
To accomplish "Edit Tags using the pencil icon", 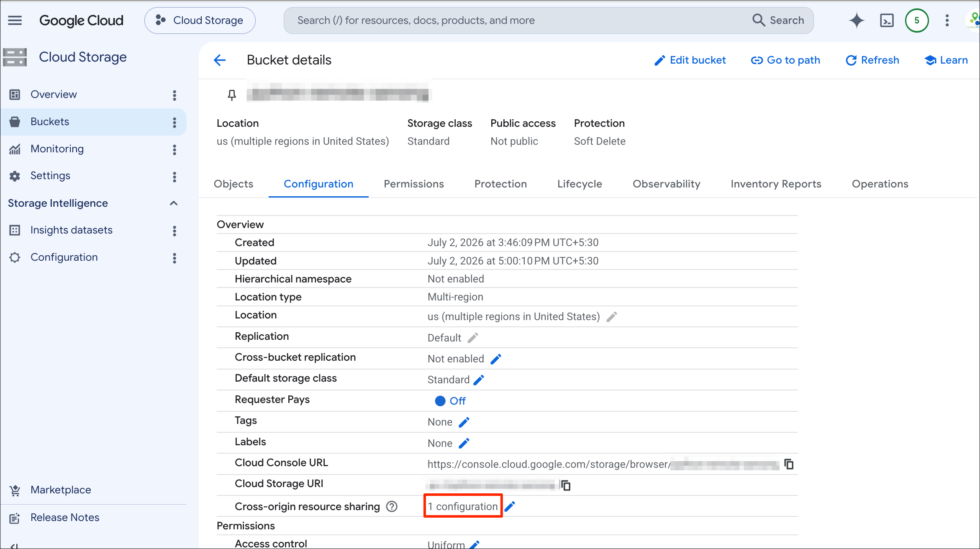I will [x=464, y=422].
